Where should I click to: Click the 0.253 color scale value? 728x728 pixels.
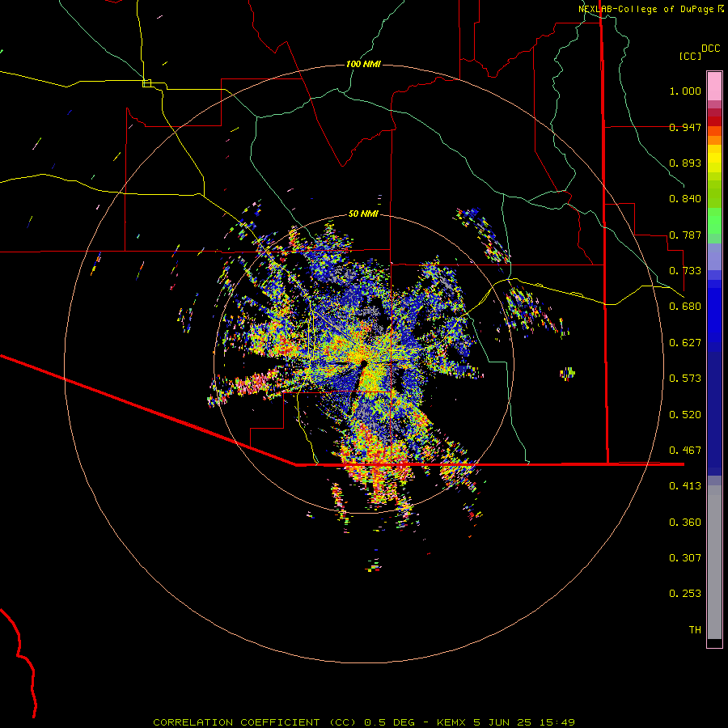tap(685, 594)
